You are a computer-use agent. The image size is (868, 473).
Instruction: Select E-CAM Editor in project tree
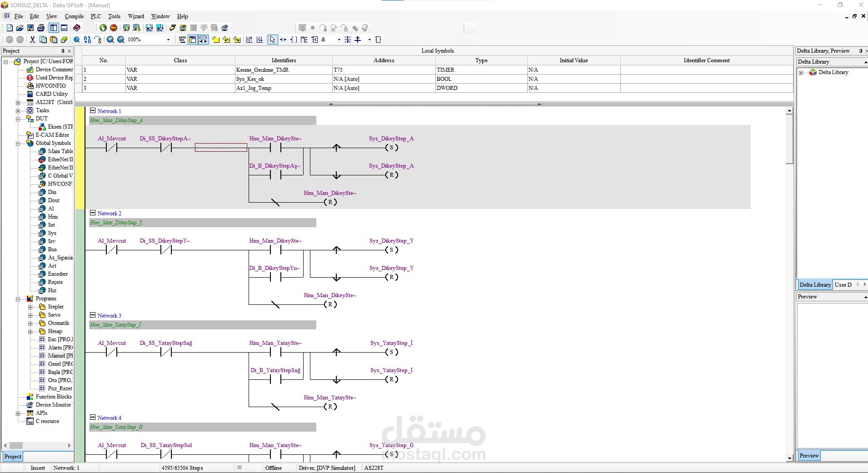point(52,135)
